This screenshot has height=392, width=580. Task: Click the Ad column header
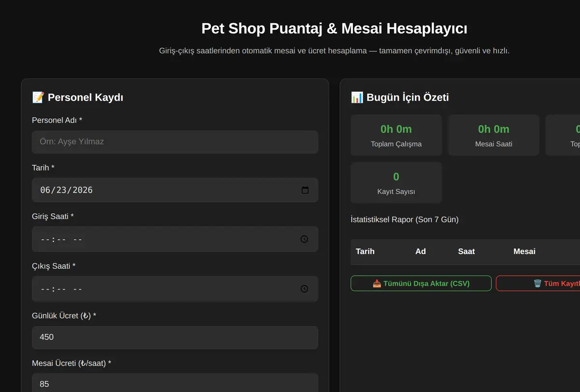(420, 251)
